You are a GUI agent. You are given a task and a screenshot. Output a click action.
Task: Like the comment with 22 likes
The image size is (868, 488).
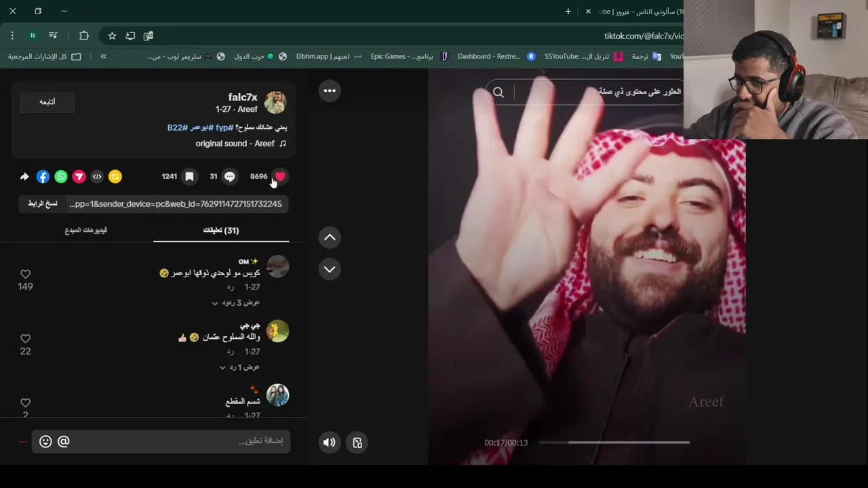point(25,338)
